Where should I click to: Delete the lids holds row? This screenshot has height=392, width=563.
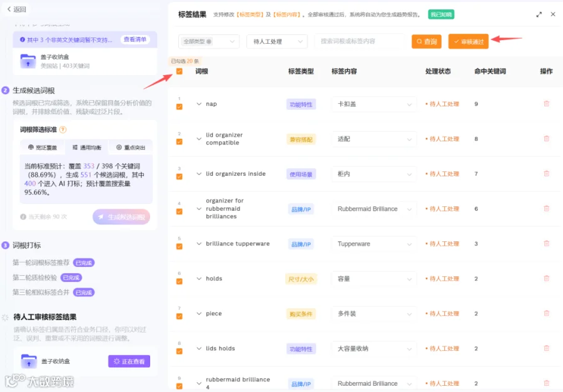tap(546, 348)
